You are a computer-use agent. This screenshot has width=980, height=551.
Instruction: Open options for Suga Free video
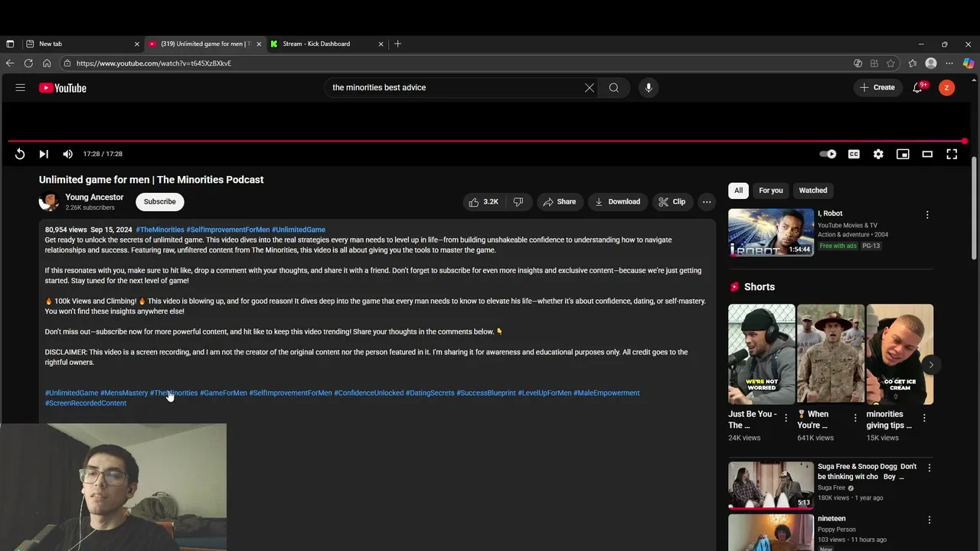[929, 468]
